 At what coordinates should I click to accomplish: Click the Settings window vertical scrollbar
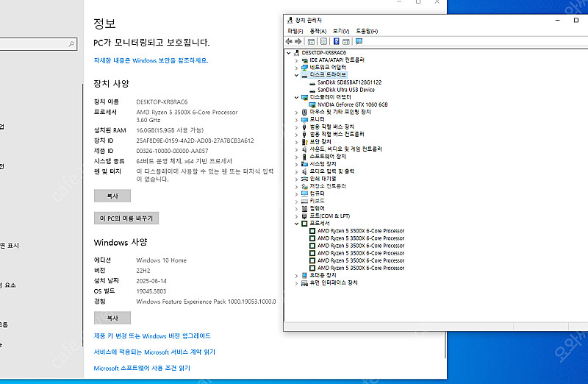click(x=445, y=345)
